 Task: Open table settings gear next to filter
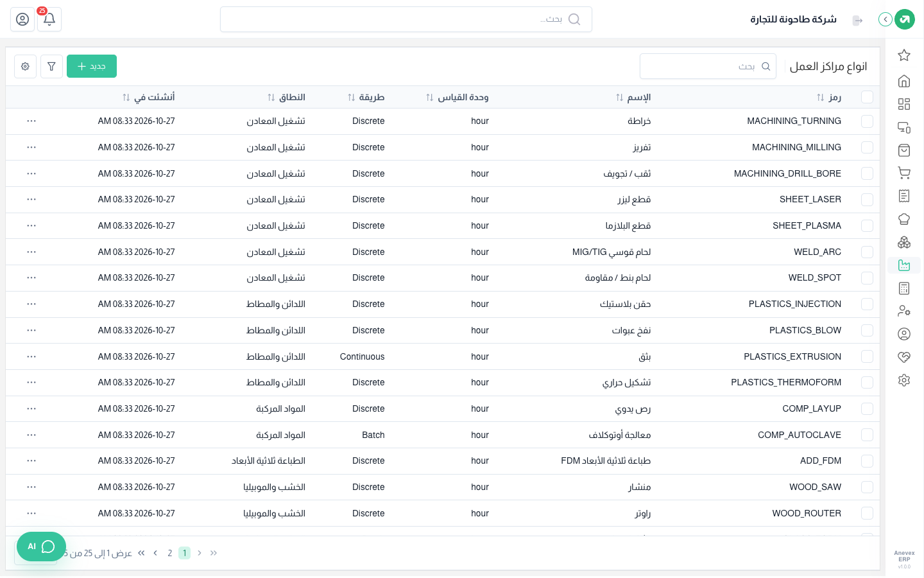tap(25, 66)
